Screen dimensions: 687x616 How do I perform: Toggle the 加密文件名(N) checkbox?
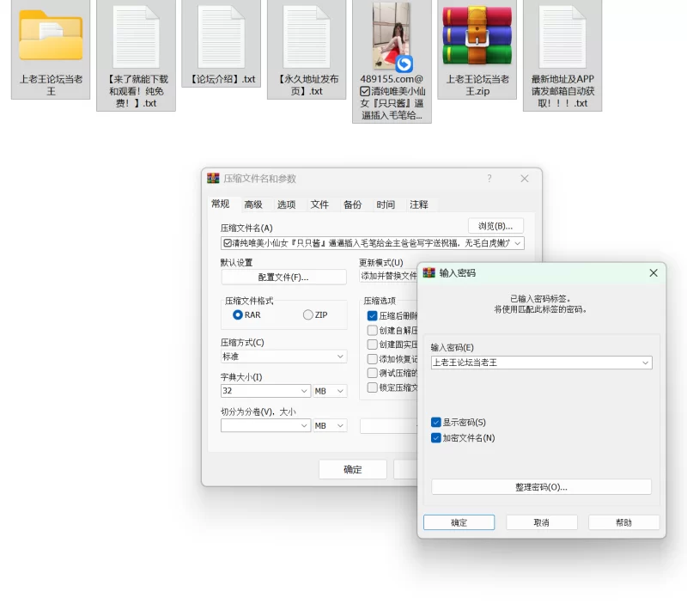tap(436, 438)
